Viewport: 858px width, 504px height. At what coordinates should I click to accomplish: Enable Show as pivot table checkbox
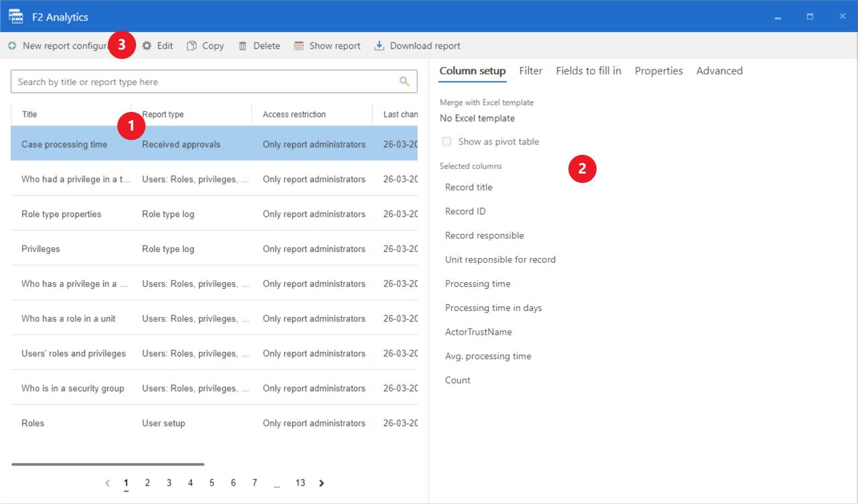point(447,142)
